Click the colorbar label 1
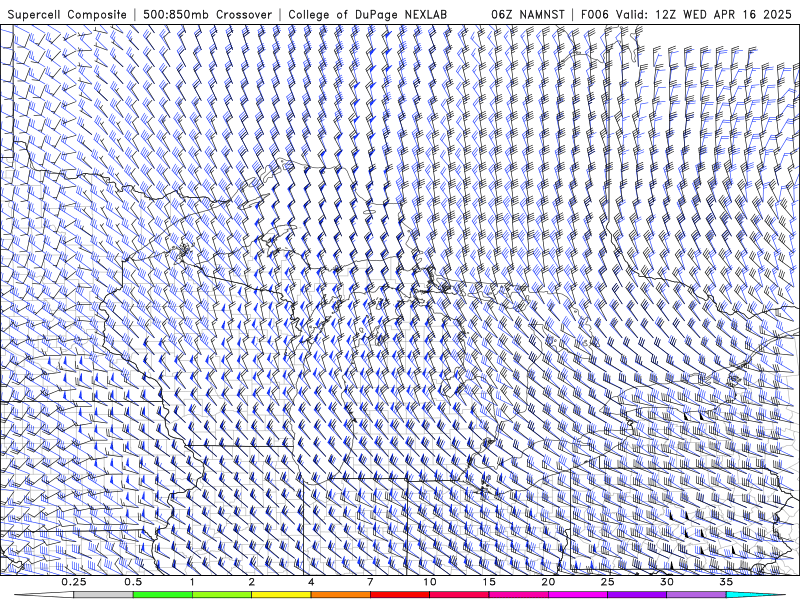 192,582
